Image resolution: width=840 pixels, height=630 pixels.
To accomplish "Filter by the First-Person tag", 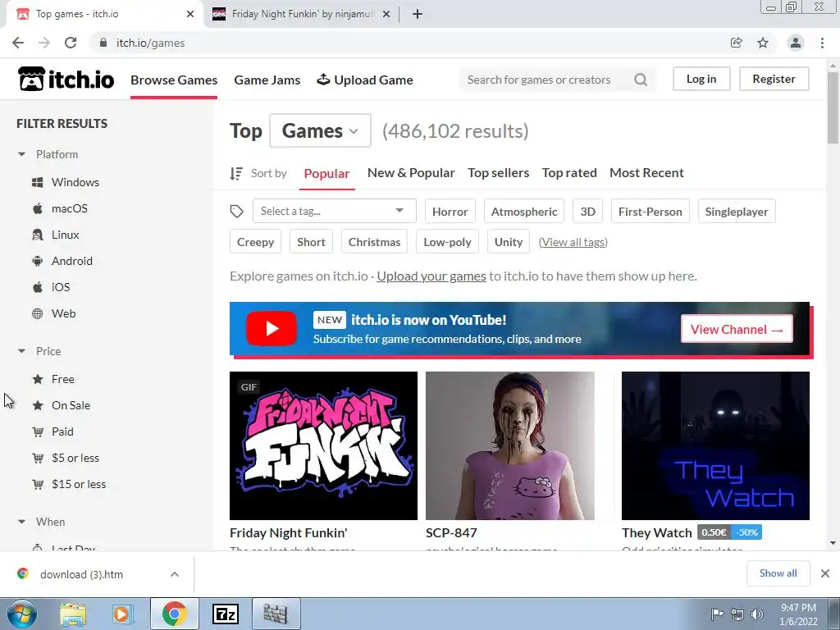I will pyautogui.click(x=650, y=212).
